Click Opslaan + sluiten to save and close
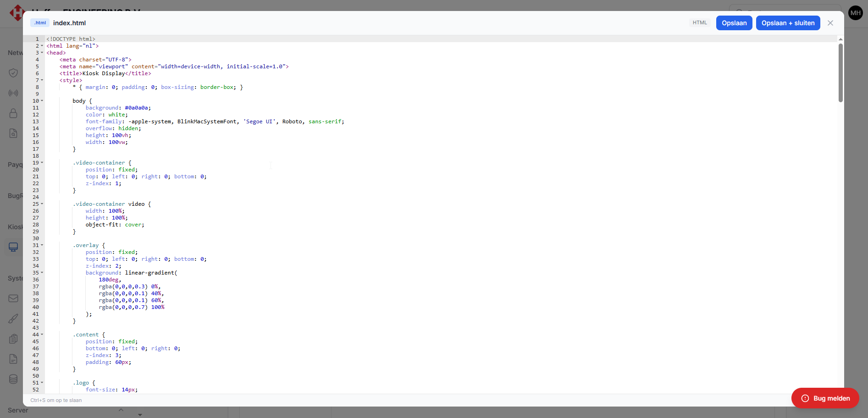 (x=788, y=22)
